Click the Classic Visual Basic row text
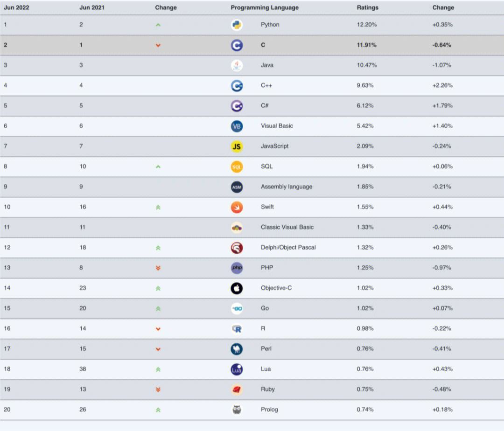Image resolution: width=504 pixels, height=431 pixels. [287, 227]
